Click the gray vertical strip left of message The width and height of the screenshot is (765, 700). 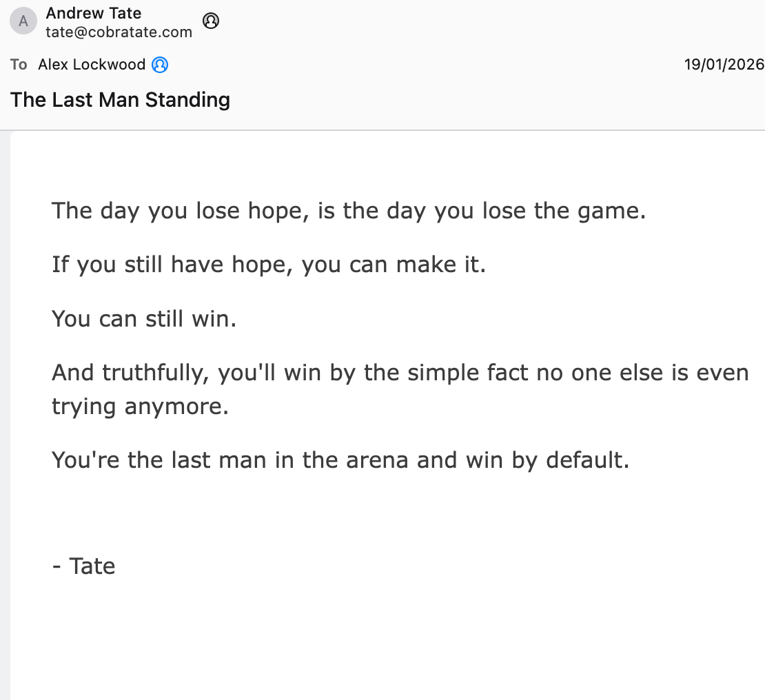(6, 413)
